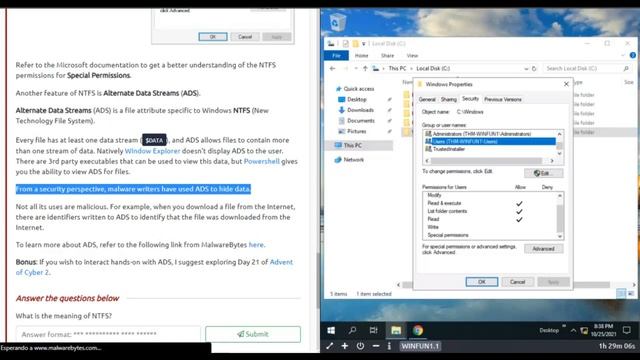The height and width of the screenshot is (360, 640).
Task: Switch Explorer to details view icon
Action: click(x=621, y=293)
